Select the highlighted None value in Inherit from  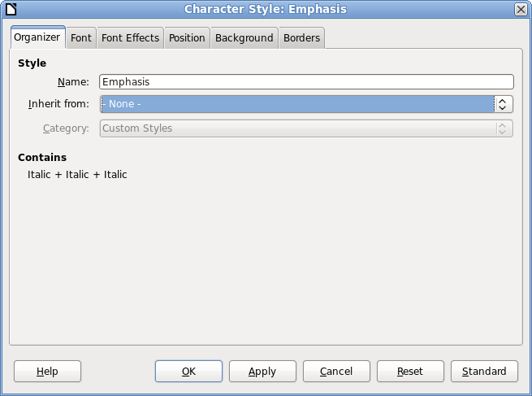(296, 104)
